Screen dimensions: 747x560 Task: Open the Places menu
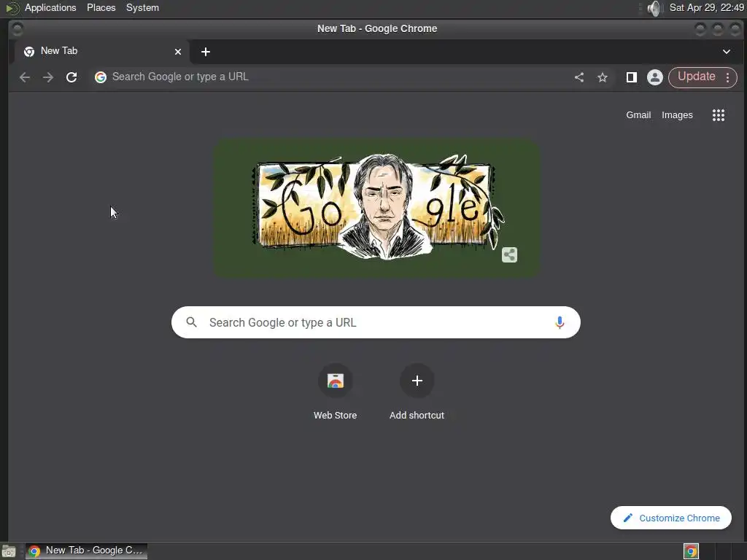101,8
